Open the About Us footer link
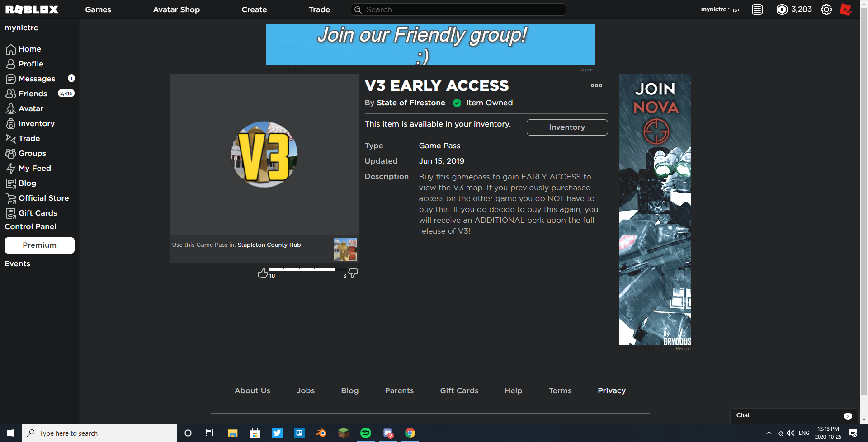This screenshot has width=868, height=442. point(252,390)
